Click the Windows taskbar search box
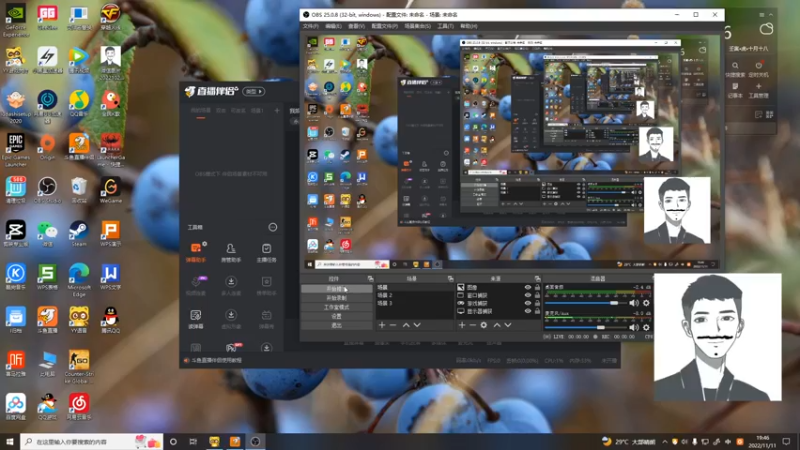Viewport: 800px width, 450px height. [x=92, y=442]
